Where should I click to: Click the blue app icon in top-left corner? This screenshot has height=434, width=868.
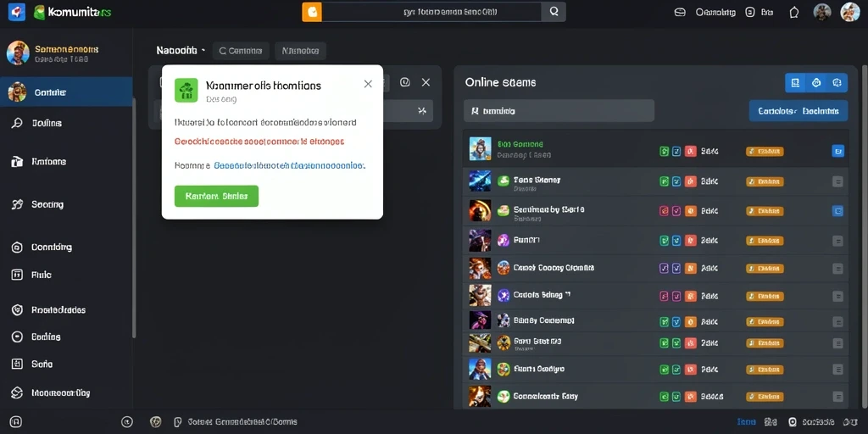tap(17, 12)
